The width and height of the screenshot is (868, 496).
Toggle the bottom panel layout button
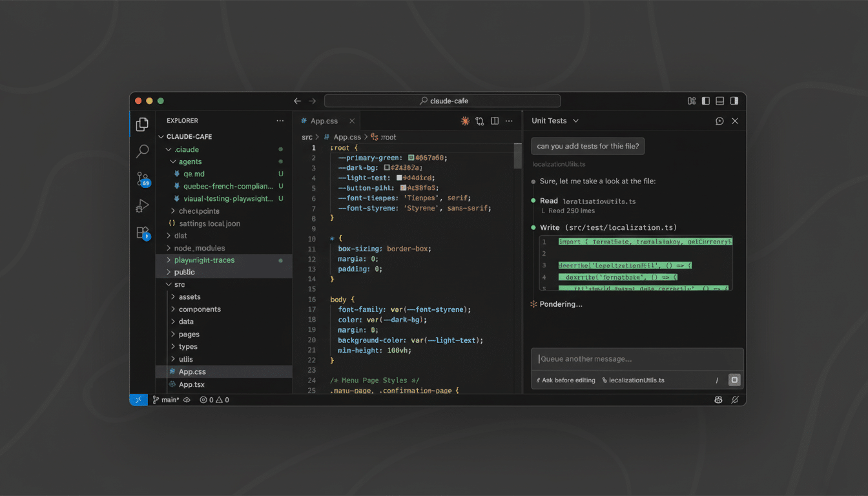click(719, 101)
